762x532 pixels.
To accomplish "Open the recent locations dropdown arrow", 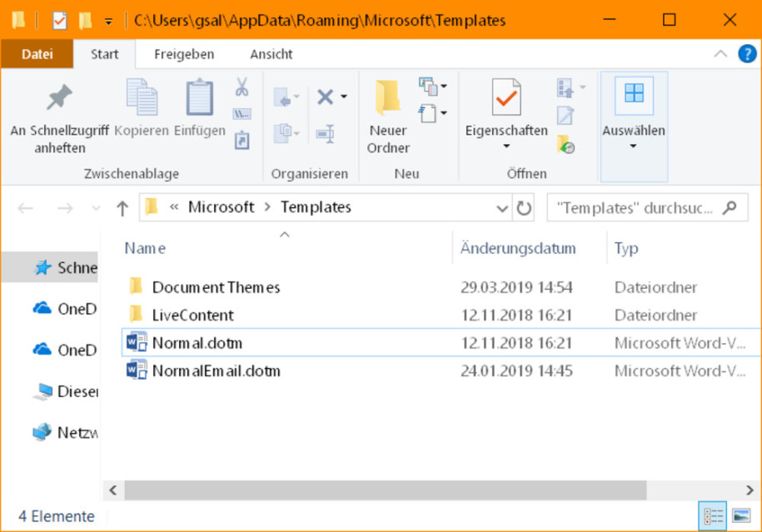I will tap(96, 208).
